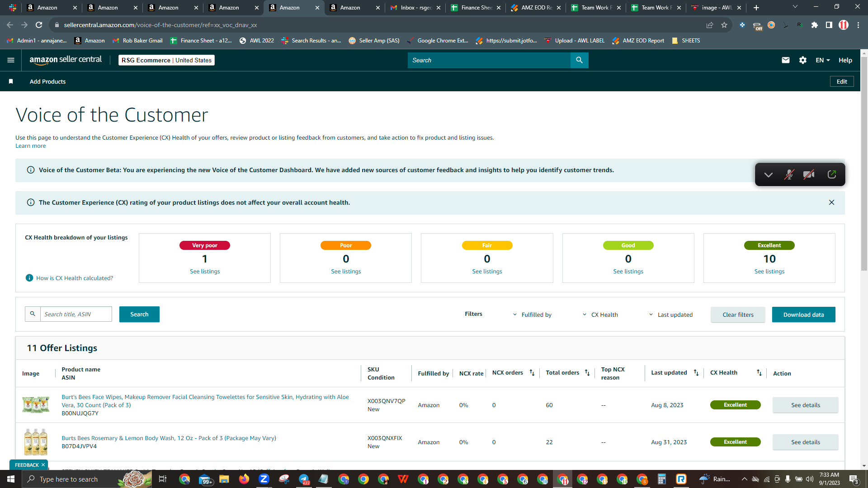Open Task View on the taskbar
The image size is (868, 488).
coord(163,479)
